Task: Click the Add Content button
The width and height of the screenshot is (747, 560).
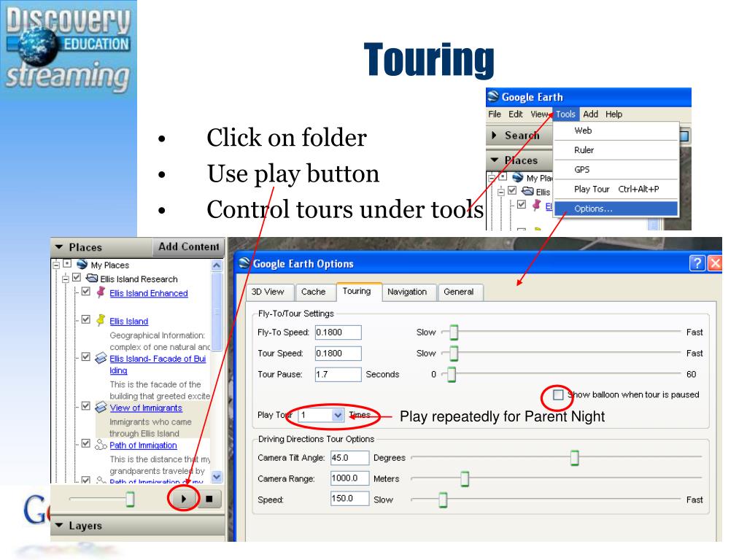Action: click(x=189, y=246)
